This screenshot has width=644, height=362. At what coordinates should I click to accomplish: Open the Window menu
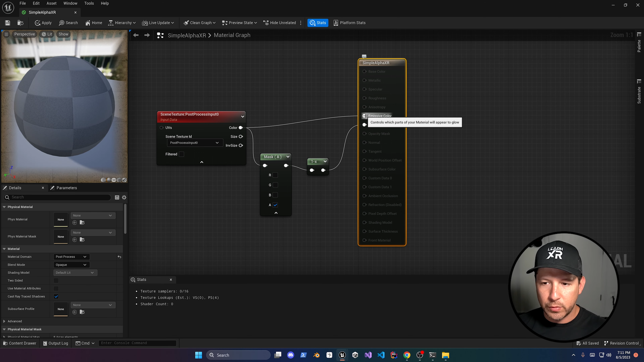[x=70, y=3]
